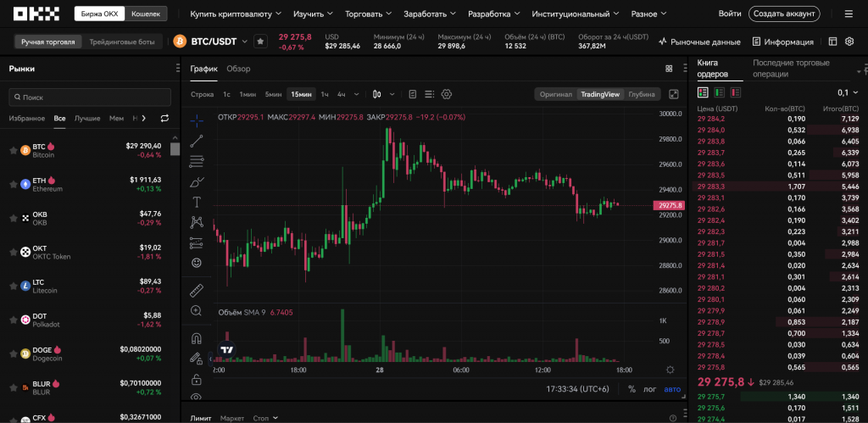
Task: Open chart settings gear in toolbar
Action: click(447, 94)
